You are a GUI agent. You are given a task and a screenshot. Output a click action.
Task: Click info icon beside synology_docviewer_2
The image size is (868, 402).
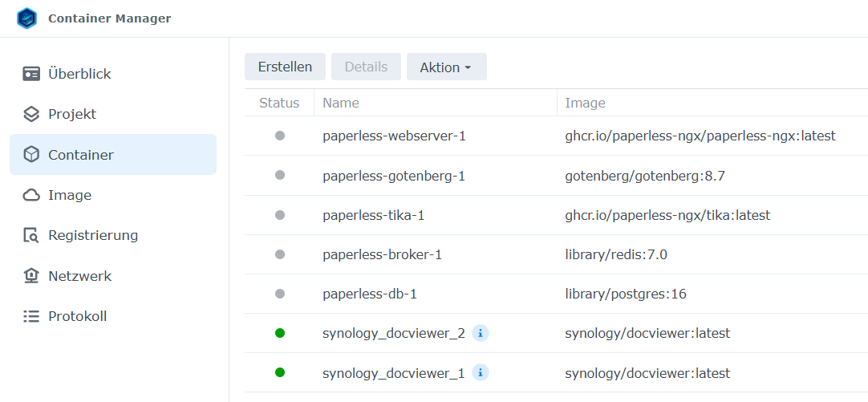[480, 333]
